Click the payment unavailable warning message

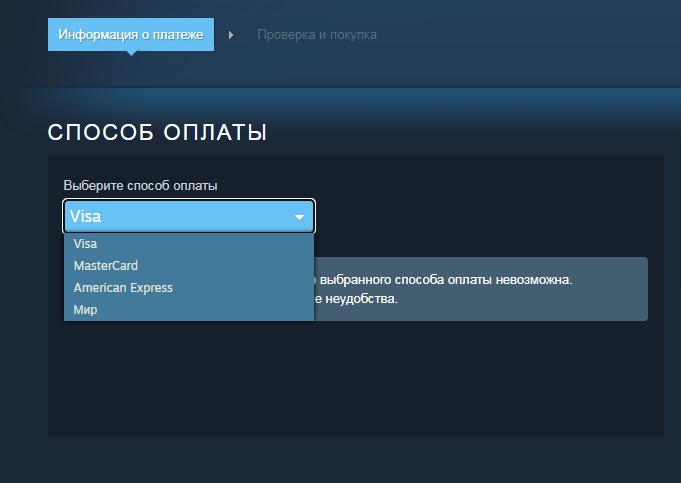[480, 289]
